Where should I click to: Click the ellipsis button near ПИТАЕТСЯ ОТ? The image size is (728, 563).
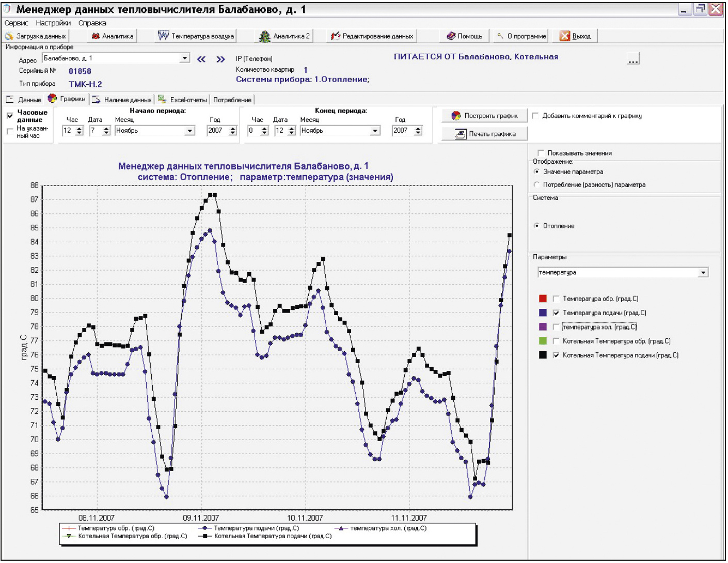633,58
